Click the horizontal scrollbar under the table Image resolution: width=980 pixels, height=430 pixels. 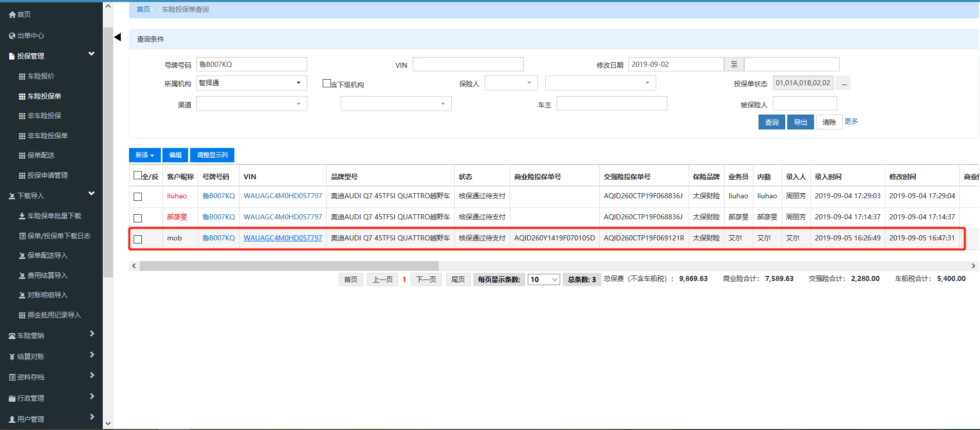tap(289, 266)
